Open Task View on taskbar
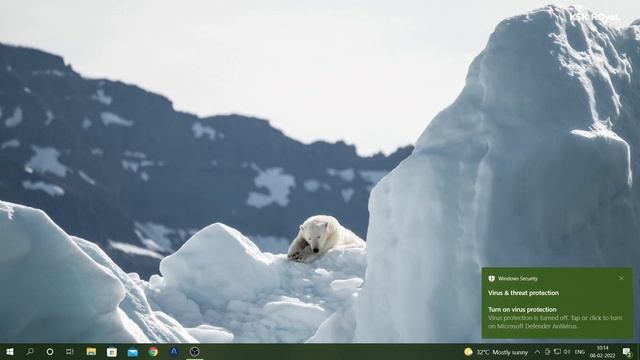This screenshot has width=640, height=360. click(70, 352)
